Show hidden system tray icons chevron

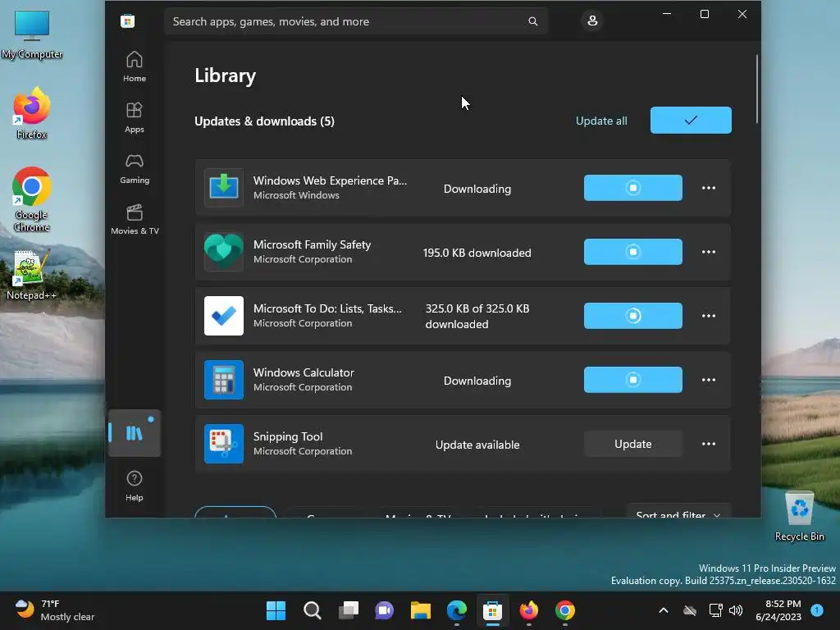(663, 610)
